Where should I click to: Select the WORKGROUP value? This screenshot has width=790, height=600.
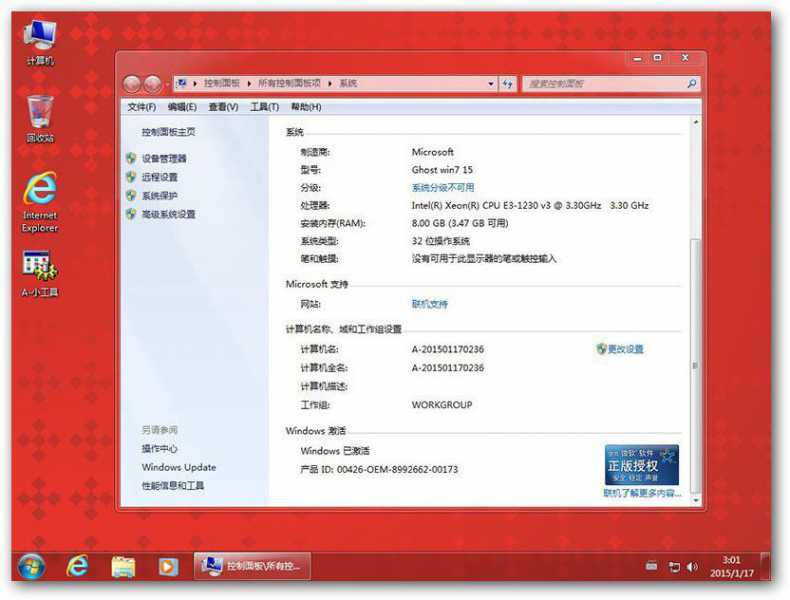click(x=442, y=405)
